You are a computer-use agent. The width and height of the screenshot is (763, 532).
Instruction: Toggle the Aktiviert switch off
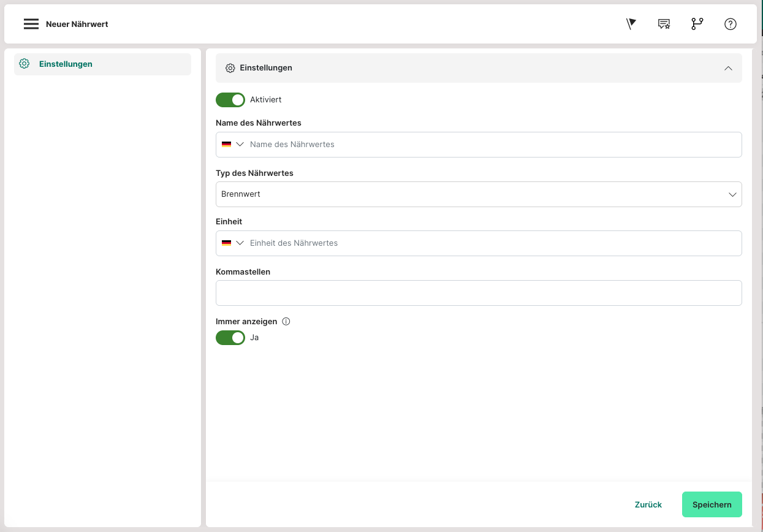[x=230, y=100]
